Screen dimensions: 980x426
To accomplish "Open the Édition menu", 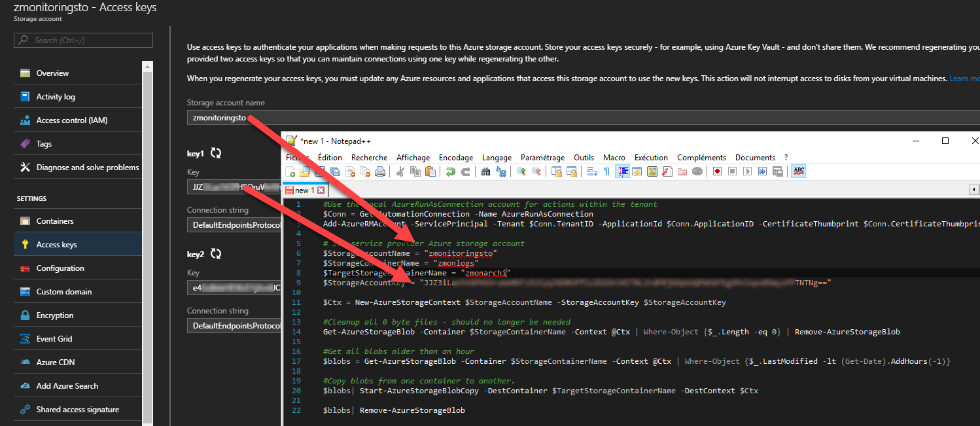I will pyautogui.click(x=330, y=158).
